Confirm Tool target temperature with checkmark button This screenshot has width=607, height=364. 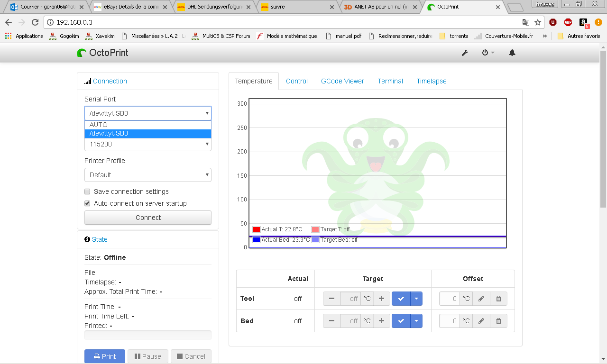pyautogui.click(x=401, y=299)
